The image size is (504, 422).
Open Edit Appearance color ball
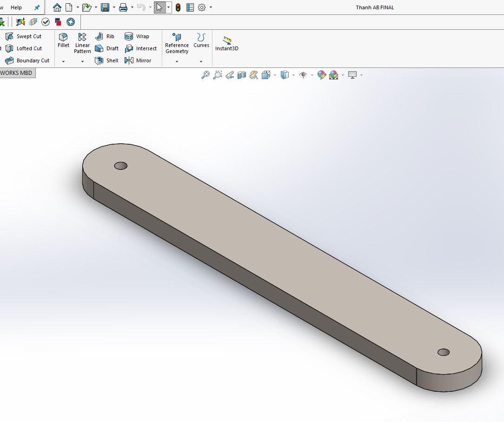[x=321, y=75]
